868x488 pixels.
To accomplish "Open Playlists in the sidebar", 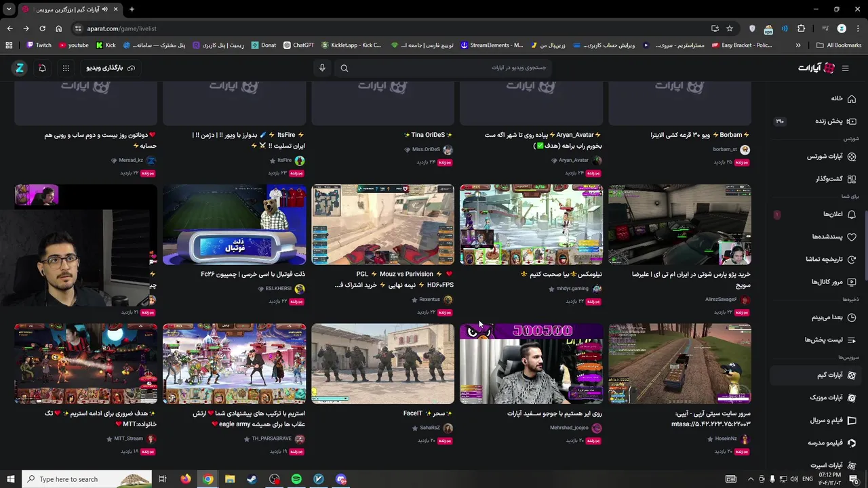I will coord(830,340).
